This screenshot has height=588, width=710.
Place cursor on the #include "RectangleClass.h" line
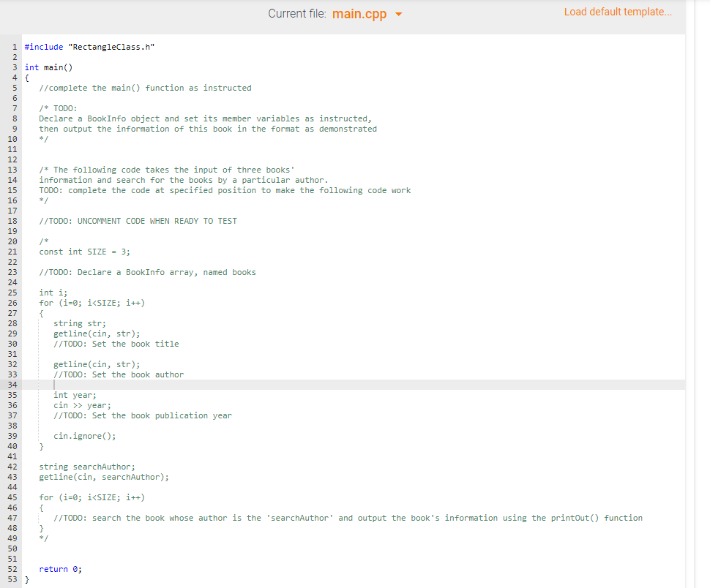89,46
